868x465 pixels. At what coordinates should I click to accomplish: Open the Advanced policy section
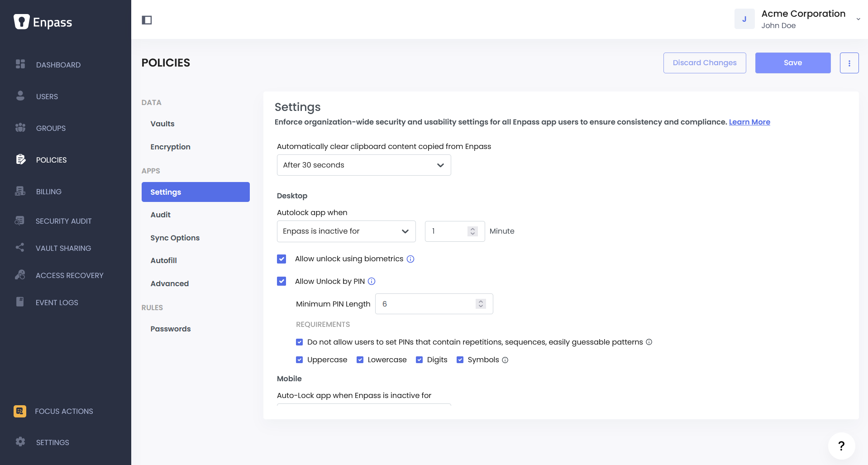[x=170, y=283]
